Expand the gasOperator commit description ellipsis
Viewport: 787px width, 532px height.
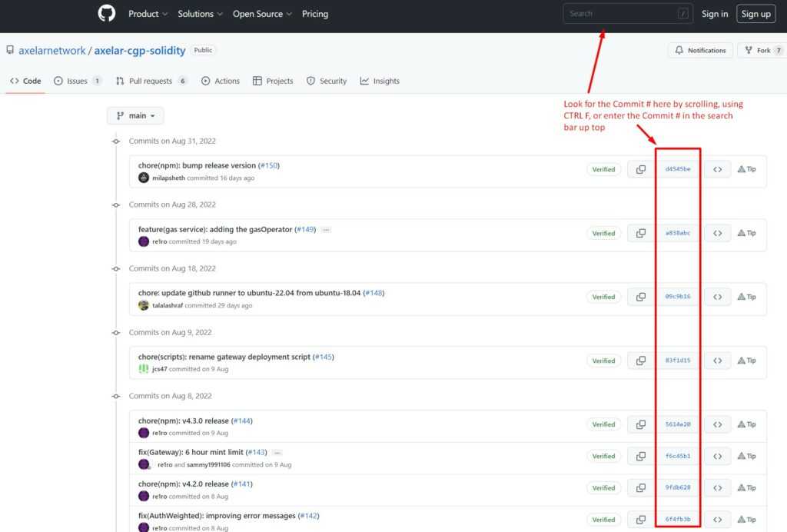[327, 228]
